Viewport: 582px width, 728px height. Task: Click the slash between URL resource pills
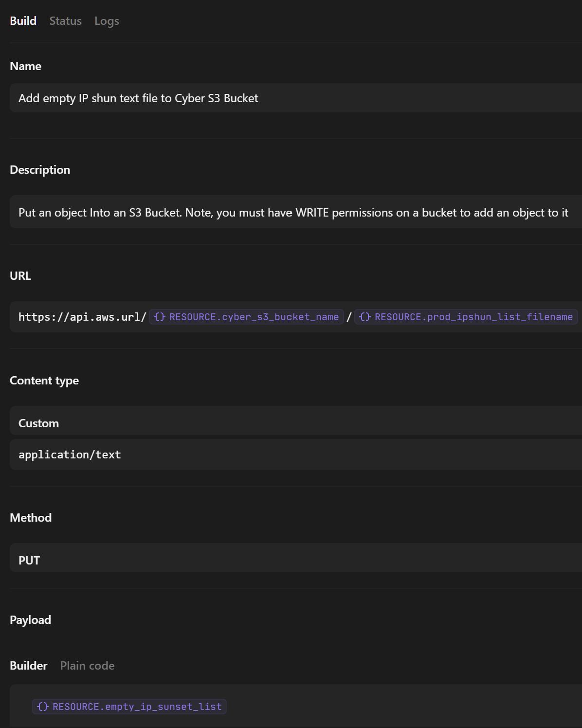[349, 317]
